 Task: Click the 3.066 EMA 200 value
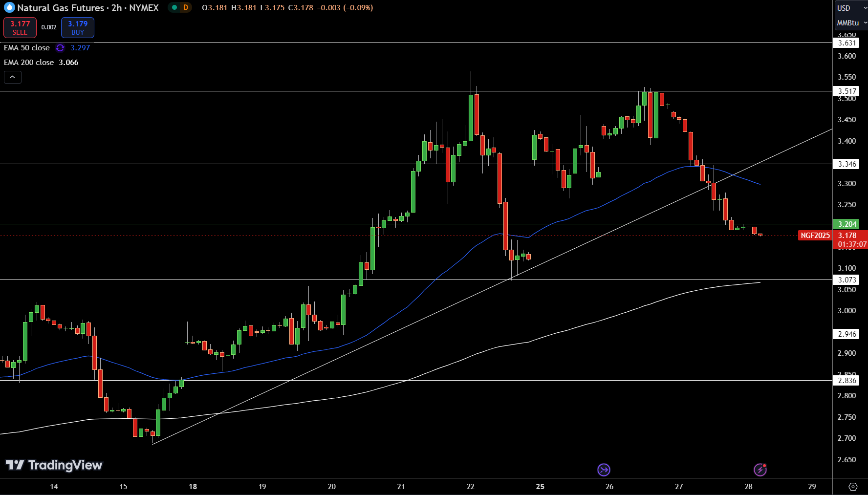(x=68, y=63)
